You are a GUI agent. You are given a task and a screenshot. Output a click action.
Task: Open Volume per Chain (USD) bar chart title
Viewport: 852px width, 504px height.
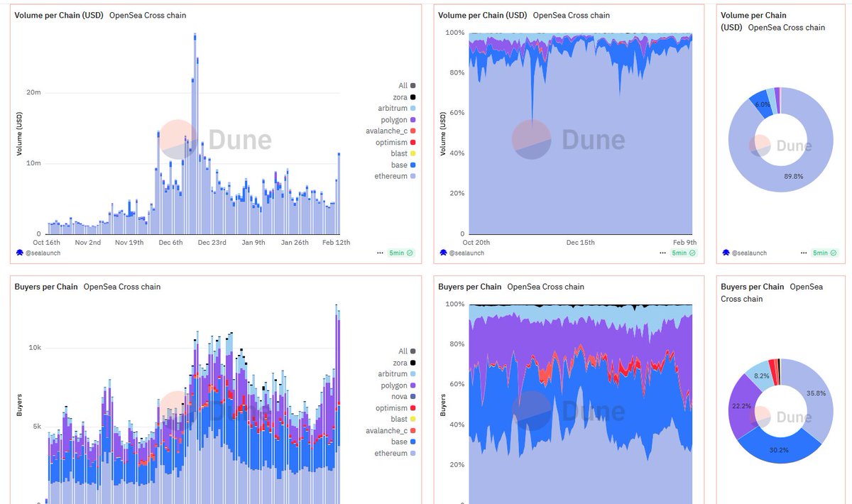point(59,15)
